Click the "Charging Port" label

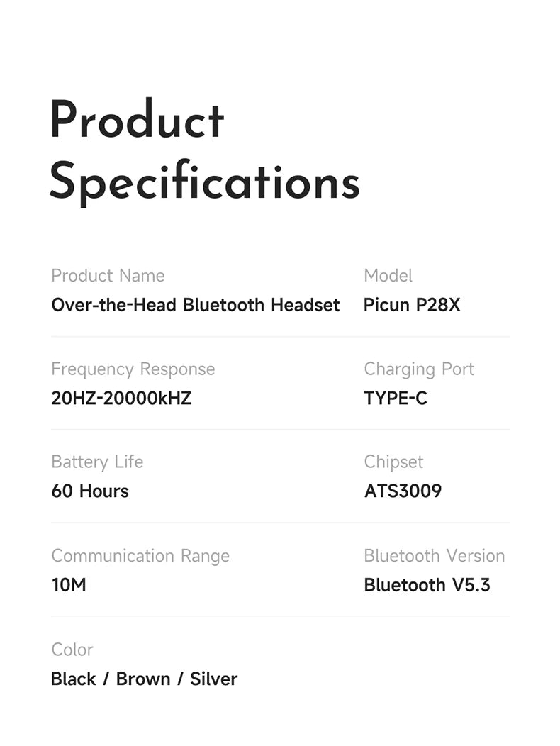419,369
